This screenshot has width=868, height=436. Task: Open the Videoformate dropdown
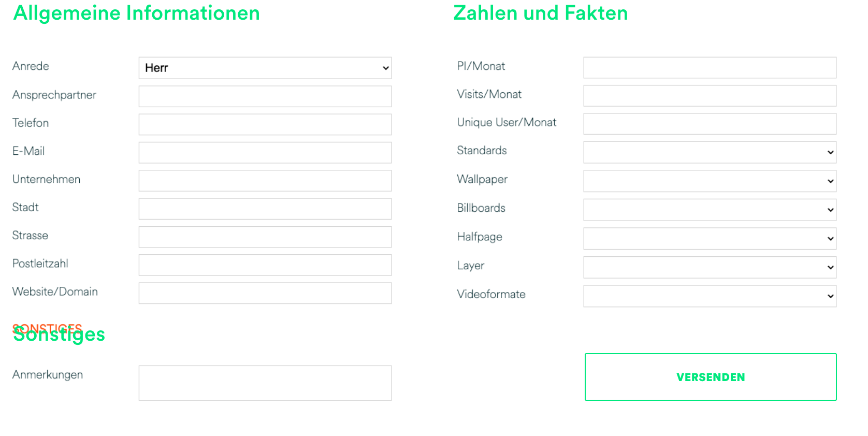click(710, 296)
